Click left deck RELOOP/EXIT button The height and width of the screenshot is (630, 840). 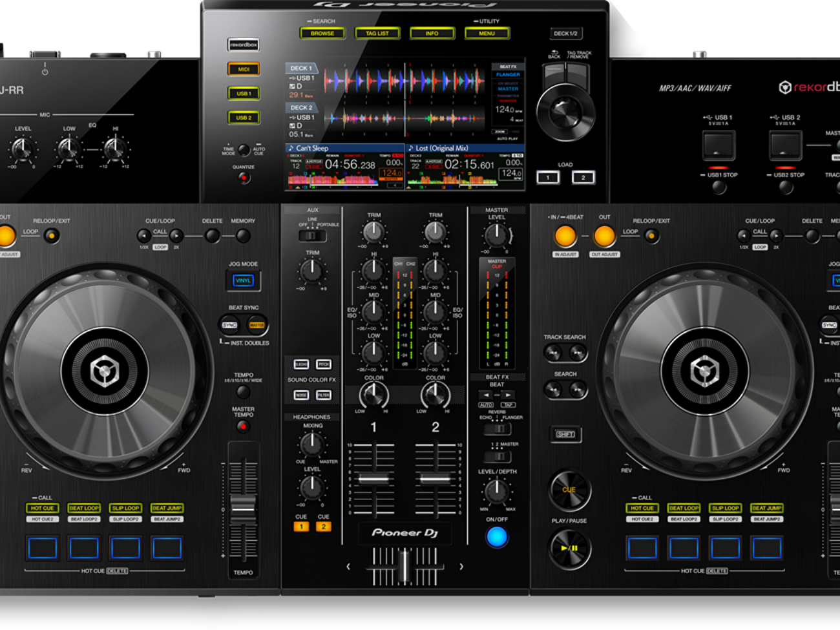51,236
